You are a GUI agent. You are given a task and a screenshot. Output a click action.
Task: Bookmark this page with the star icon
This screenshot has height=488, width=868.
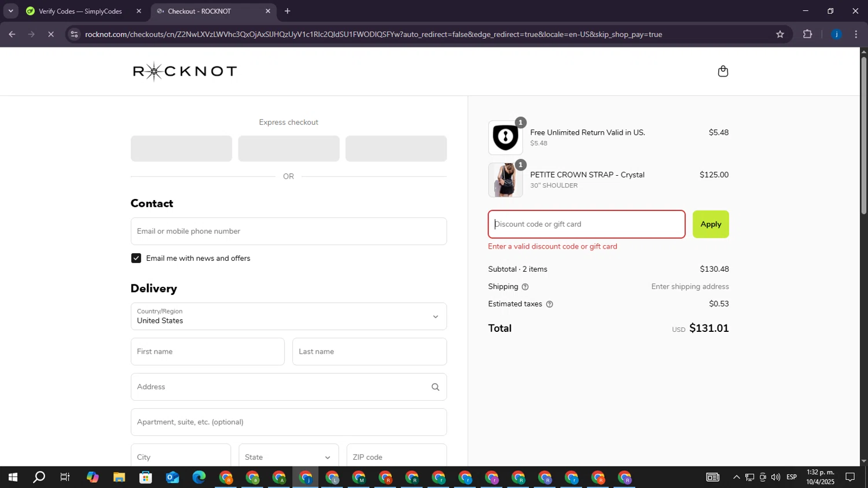[x=780, y=34]
